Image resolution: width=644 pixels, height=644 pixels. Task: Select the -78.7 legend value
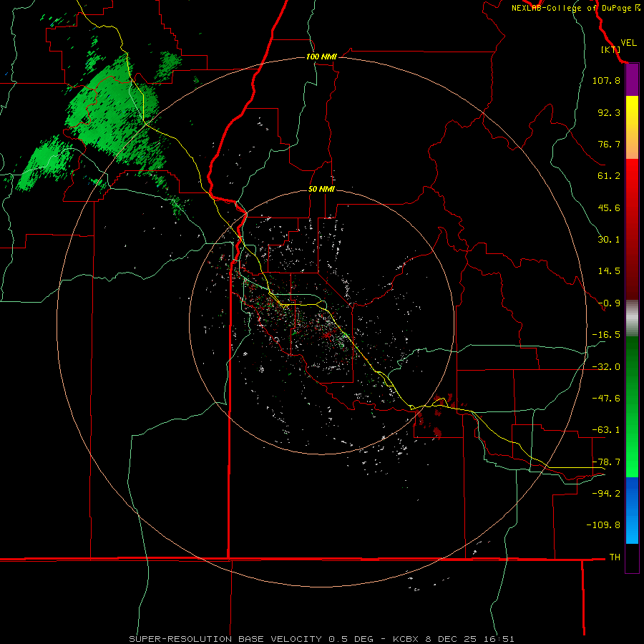coord(606,462)
